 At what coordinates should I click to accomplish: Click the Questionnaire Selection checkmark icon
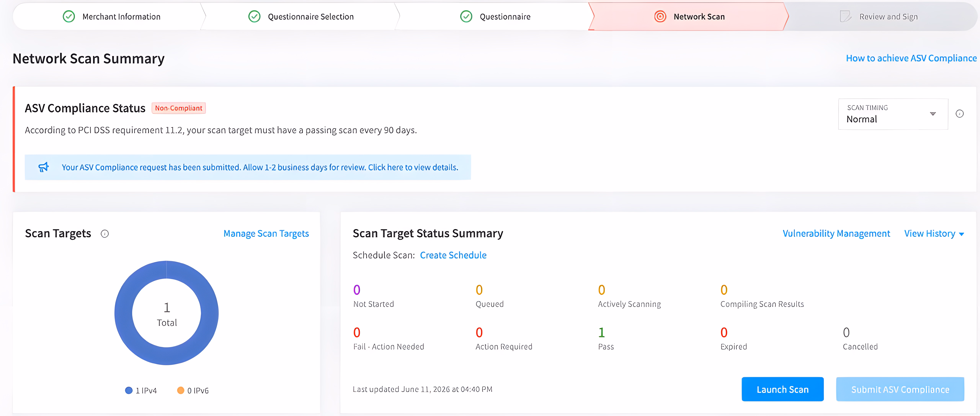coord(254,17)
